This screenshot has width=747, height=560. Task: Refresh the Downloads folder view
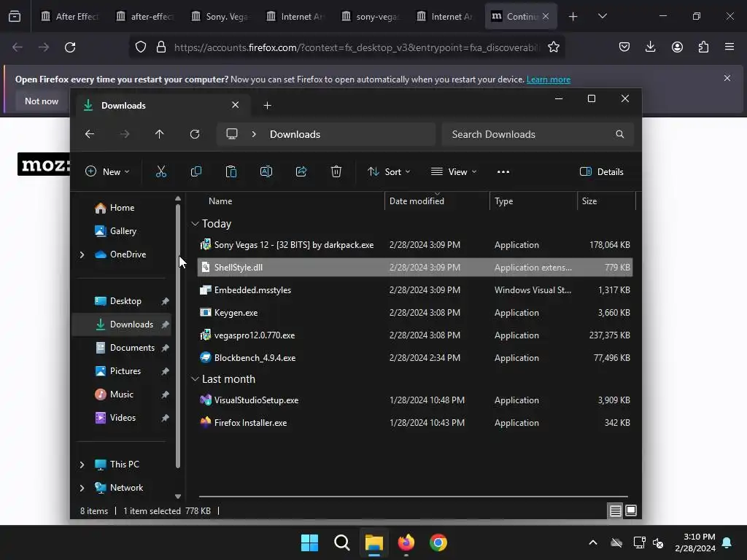194,134
